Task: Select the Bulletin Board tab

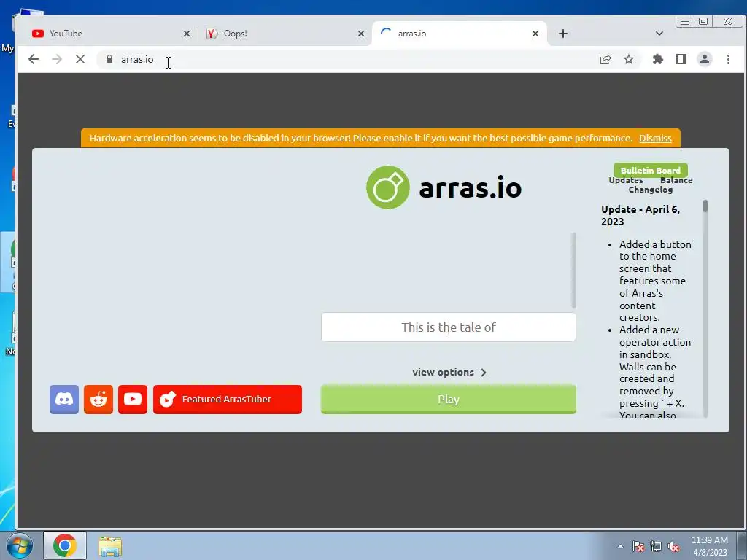Action: pos(650,170)
